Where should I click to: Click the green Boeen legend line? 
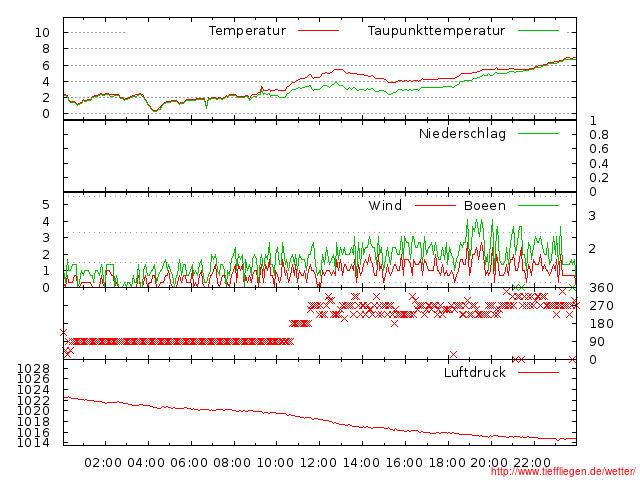point(538,205)
